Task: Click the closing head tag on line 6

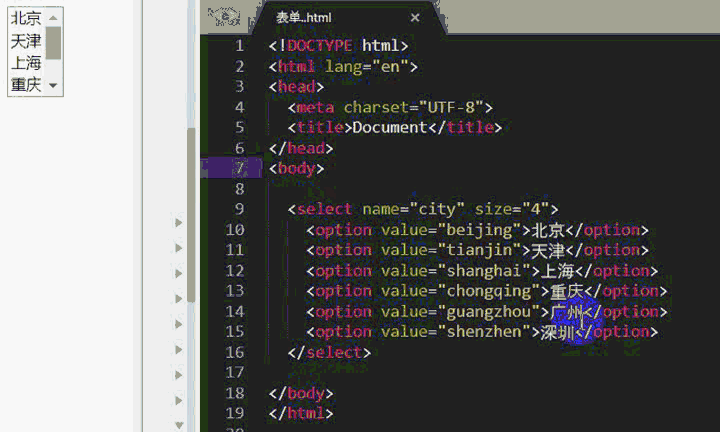Action: (301, 148)
